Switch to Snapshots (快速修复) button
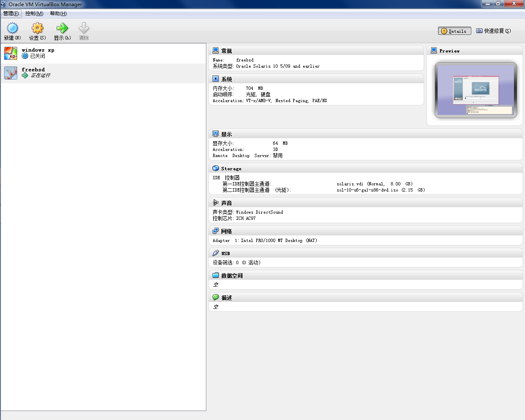 pyautogui.click(x=493, y=31)
